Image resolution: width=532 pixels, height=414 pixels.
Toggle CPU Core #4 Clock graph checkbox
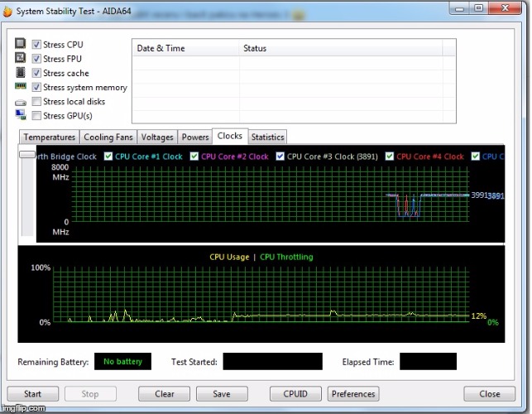click(x=390, y=156)
